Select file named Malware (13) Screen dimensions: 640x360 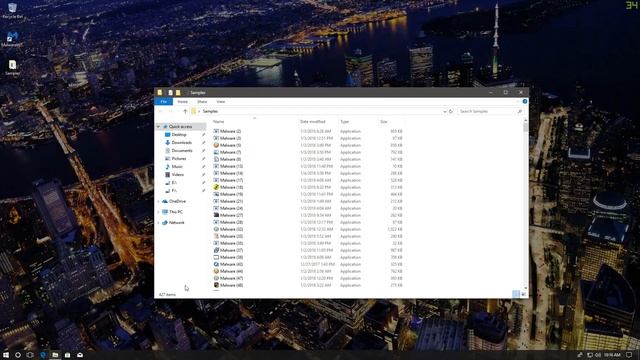[x=231, y=166]
